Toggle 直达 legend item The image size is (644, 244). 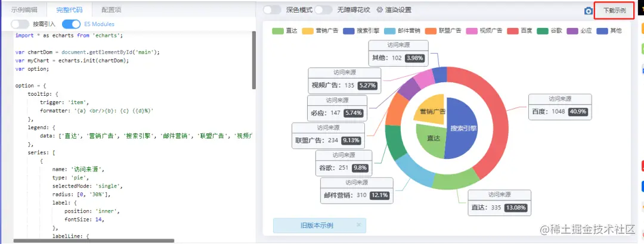point(284,31)
